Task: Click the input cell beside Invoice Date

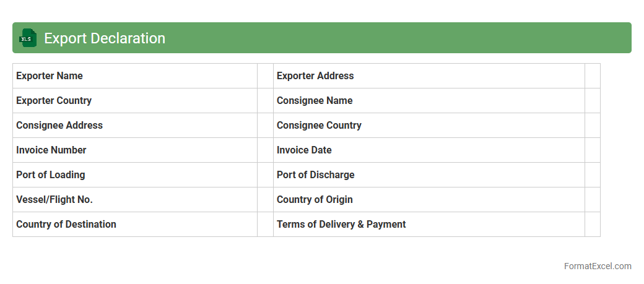Action: [x=592, y=150]
